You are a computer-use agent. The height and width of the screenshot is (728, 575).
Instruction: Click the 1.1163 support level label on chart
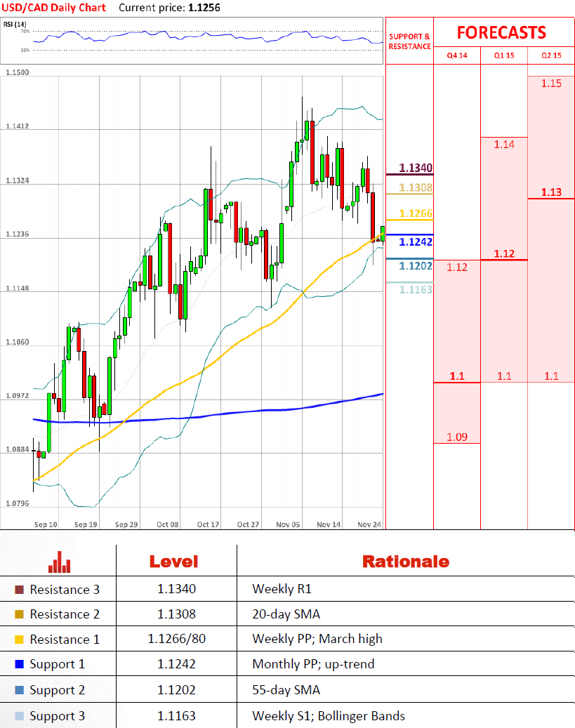point(416,289)
